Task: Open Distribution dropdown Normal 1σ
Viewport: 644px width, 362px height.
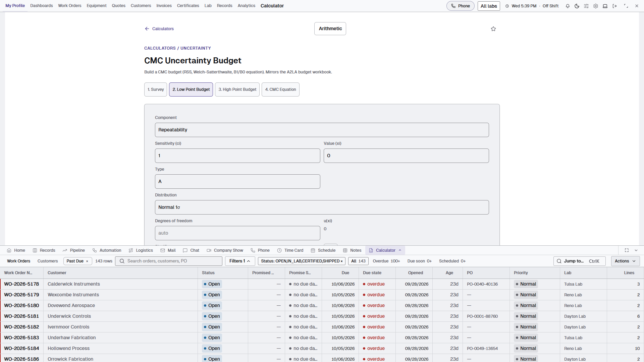Action: [322, 207]
